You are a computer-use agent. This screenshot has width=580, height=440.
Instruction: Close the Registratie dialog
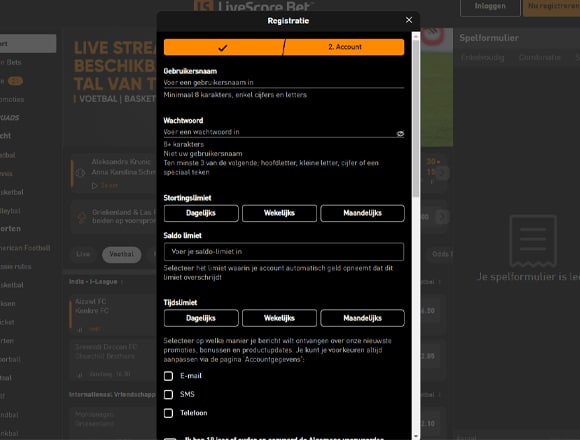[409, 20]
